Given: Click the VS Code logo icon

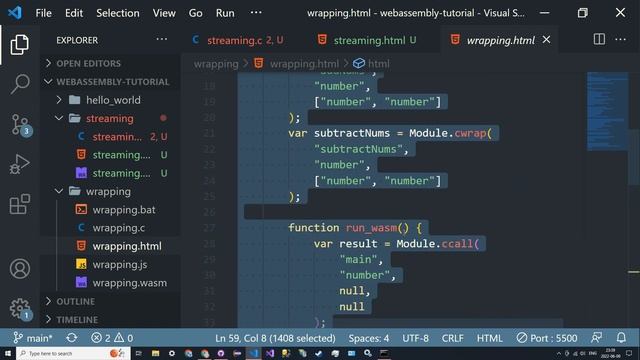Looking at the screenshot, I should click(x=15, y=13).
